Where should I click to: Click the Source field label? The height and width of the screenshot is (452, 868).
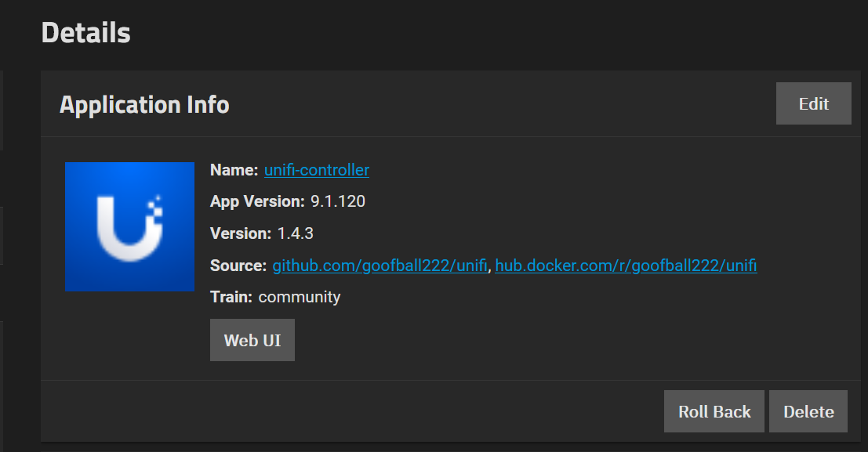(238, 266)
